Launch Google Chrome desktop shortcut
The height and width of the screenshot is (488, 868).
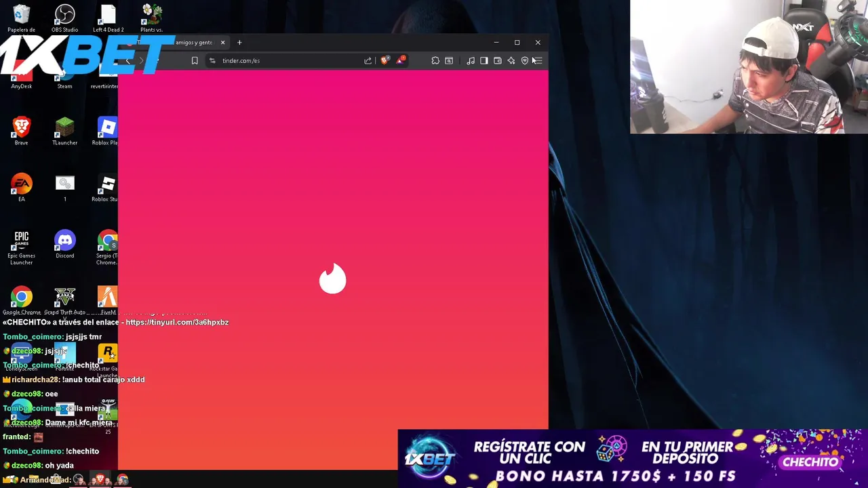click(x=21, y=300)
